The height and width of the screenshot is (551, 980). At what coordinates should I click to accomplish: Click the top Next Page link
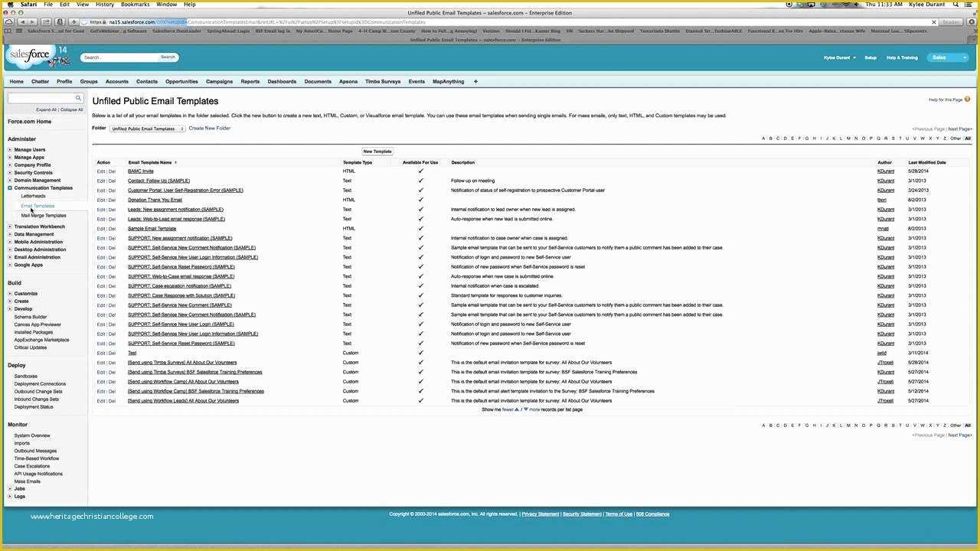959,129
